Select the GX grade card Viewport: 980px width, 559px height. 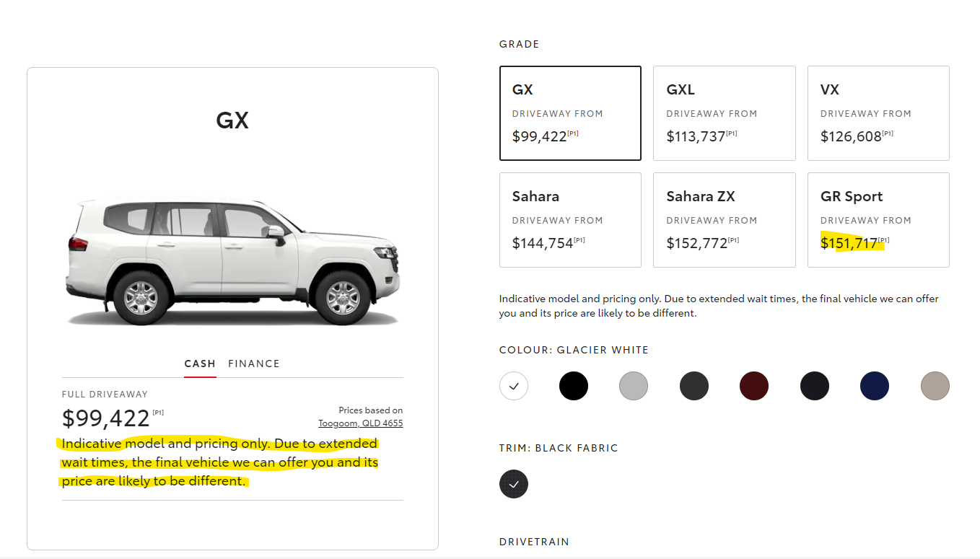point(570,113)
